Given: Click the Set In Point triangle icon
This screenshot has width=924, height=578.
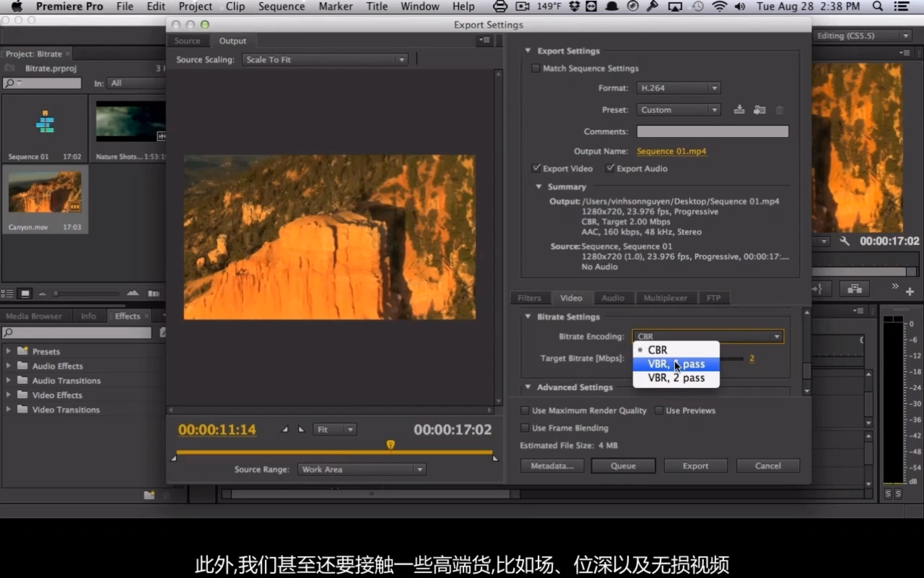Looking at the screenshot, I should pyautogui.click(x=285, y=429).
